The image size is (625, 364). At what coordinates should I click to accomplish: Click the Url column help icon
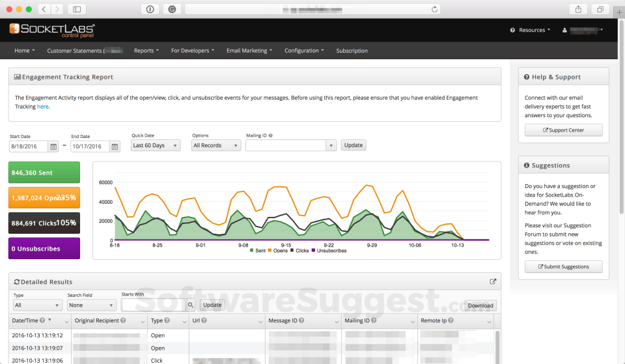tap(204, 320)
